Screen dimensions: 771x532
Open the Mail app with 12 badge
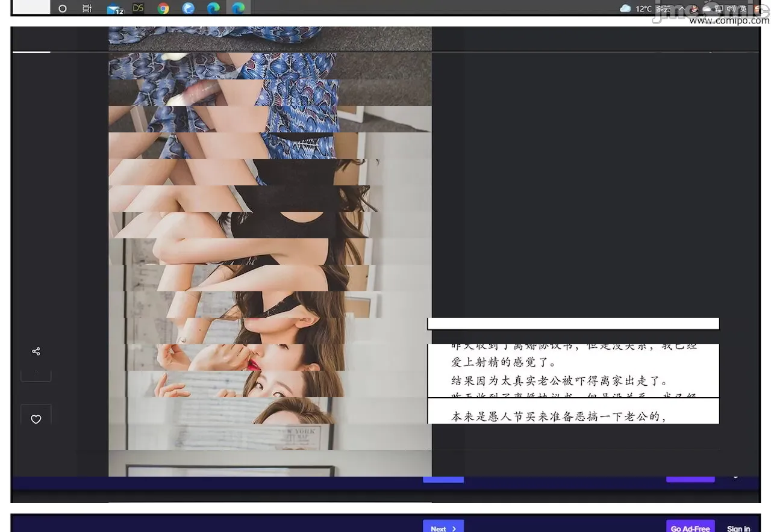[x=114, y=9]
